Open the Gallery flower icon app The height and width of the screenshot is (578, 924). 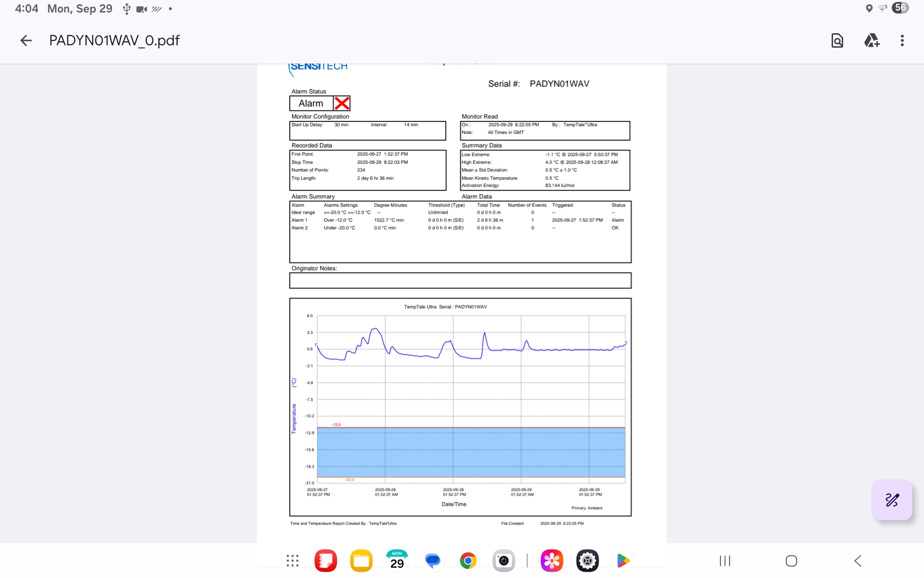(552, 561)
